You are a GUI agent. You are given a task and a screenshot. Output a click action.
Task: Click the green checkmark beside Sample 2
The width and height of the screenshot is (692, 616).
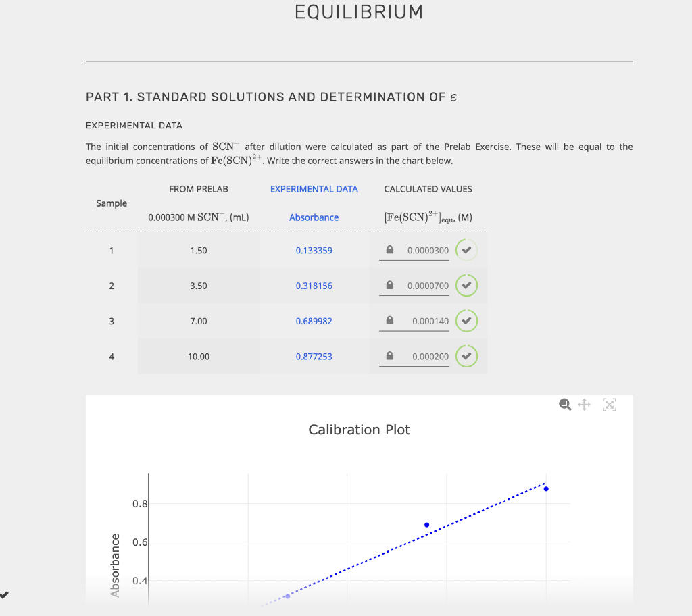pos(466,285)
